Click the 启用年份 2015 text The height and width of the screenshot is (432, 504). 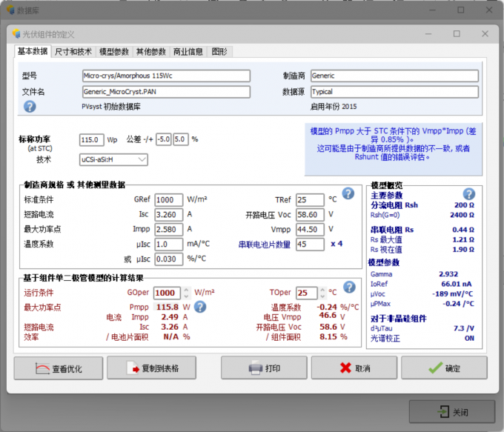334,107
